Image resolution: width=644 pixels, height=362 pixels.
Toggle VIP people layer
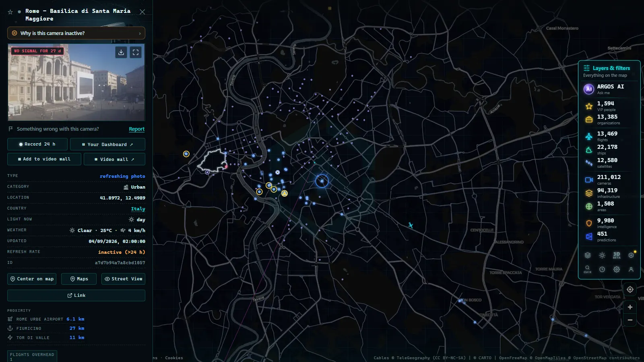[609, 106]
